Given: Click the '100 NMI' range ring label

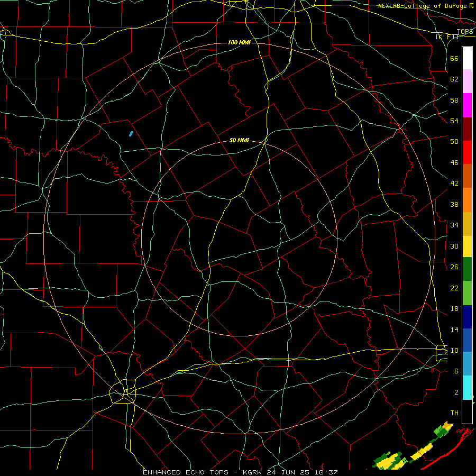Looking at the screenshot, I should click(x=239, y=42).
